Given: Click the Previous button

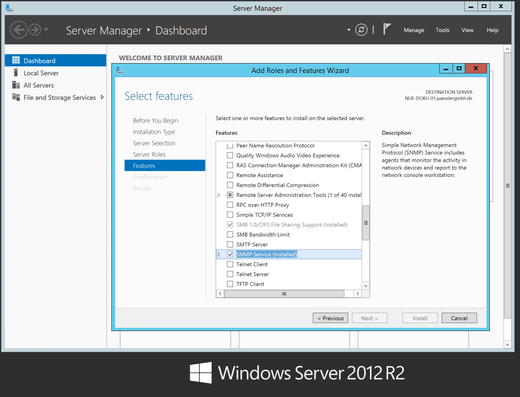Looking at the screenshot, I should point(330,318).
